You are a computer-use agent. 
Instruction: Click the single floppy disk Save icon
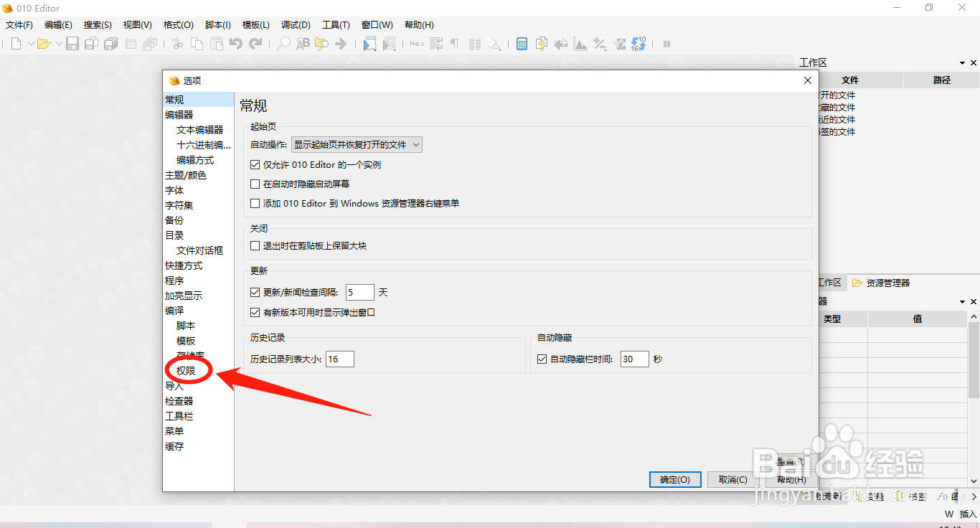[x=72, y=44]
